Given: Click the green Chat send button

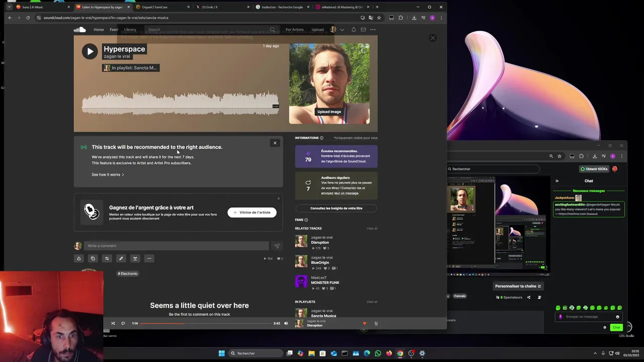Looking at the screenshot, I should [616, 327].
